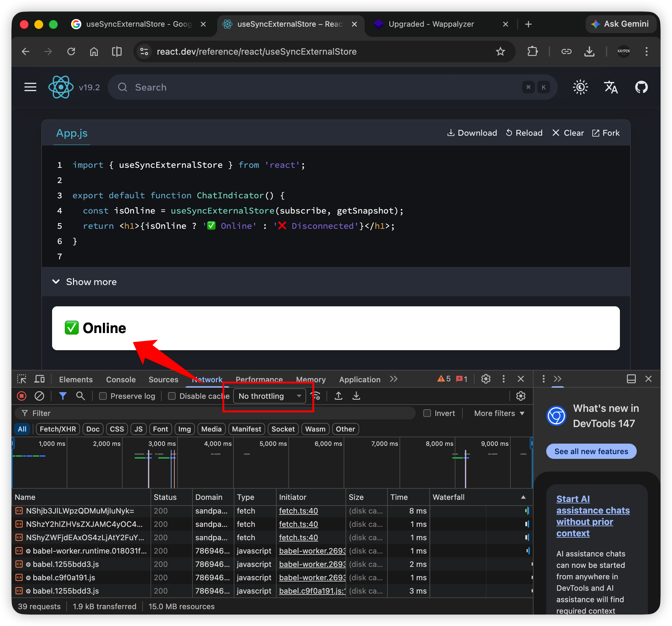Open the Upgraded - Wappalyzer browser tab
The image size is (672, 626).
pos(431,24)
